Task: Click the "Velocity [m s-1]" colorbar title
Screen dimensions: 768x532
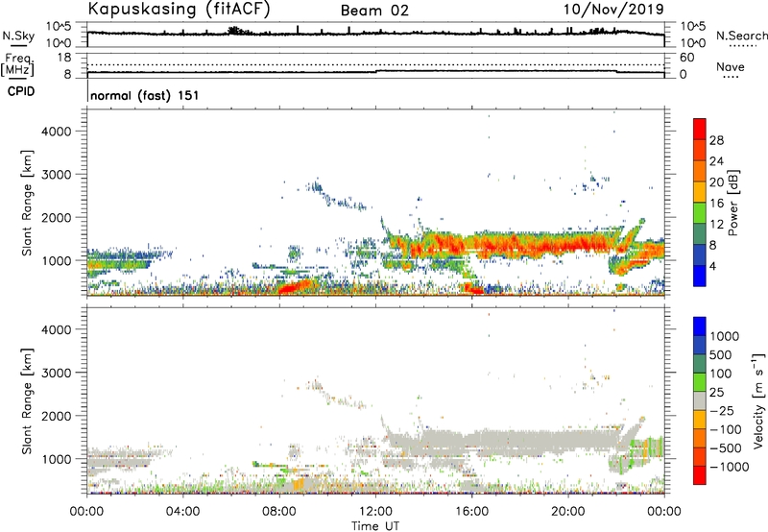Action: (x=758, y=400)
